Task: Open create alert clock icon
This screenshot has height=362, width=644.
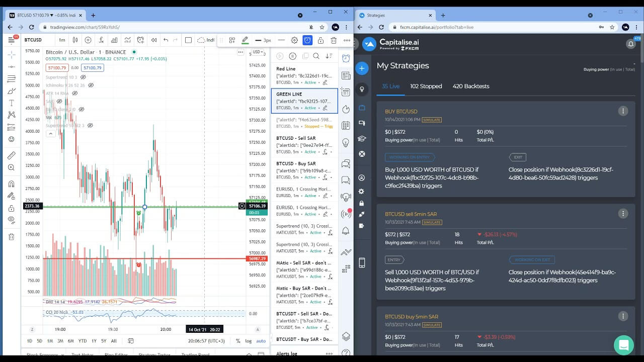Action: [140, 40]
